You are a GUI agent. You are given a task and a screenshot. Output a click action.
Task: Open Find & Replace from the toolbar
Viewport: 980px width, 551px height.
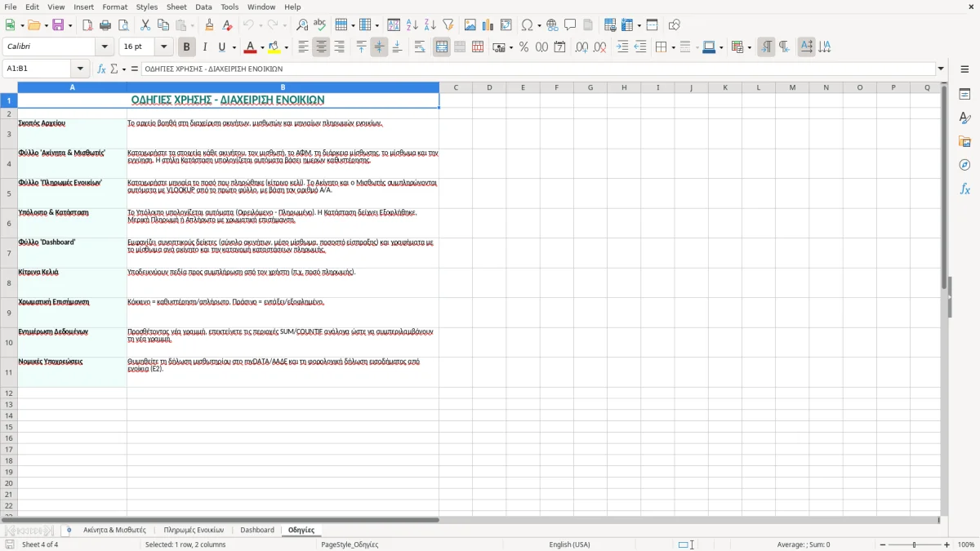coord(302,25)
